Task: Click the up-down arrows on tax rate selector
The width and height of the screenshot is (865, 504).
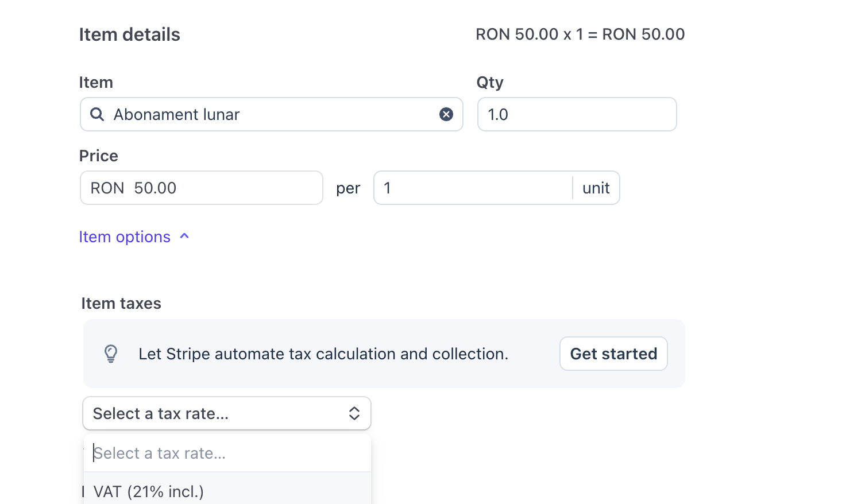Action: pos(354,413)
